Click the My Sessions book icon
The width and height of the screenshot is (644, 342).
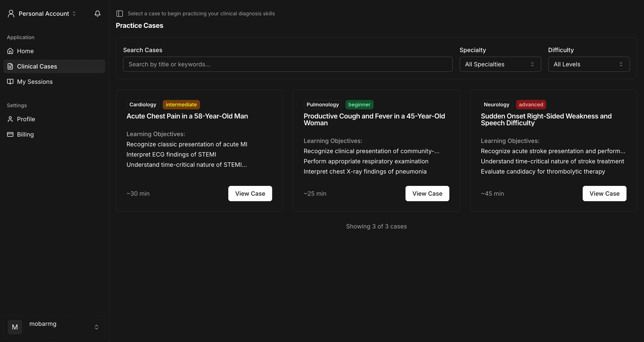[x=10, y=82]
